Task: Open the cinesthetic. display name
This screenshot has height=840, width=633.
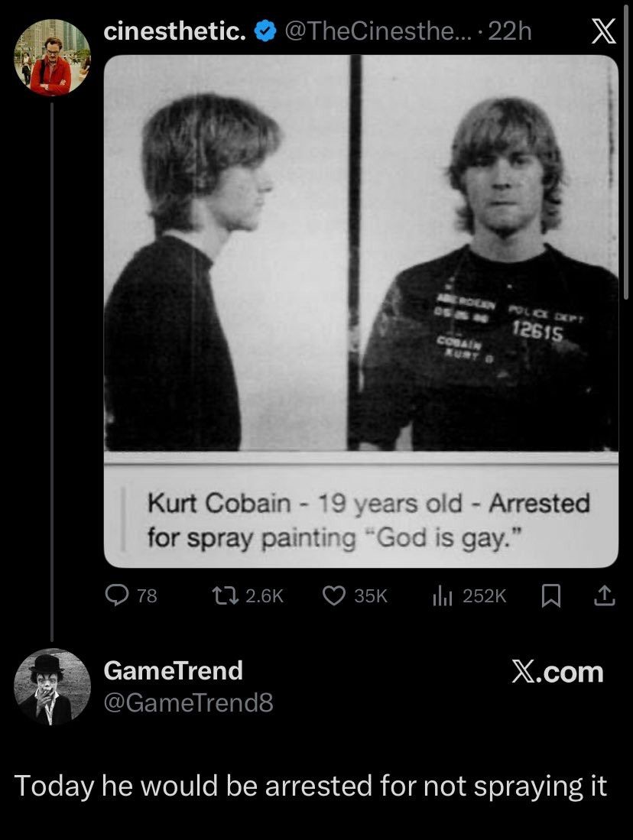Action: click(x=175, y=31)
